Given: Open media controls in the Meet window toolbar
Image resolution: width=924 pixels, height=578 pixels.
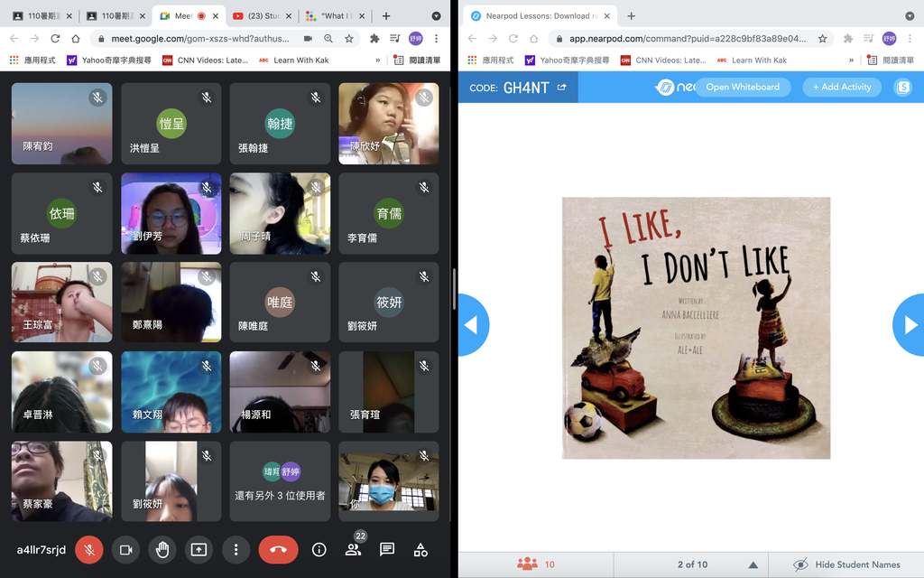Looking at the screenshot, I should pos(395,38).
